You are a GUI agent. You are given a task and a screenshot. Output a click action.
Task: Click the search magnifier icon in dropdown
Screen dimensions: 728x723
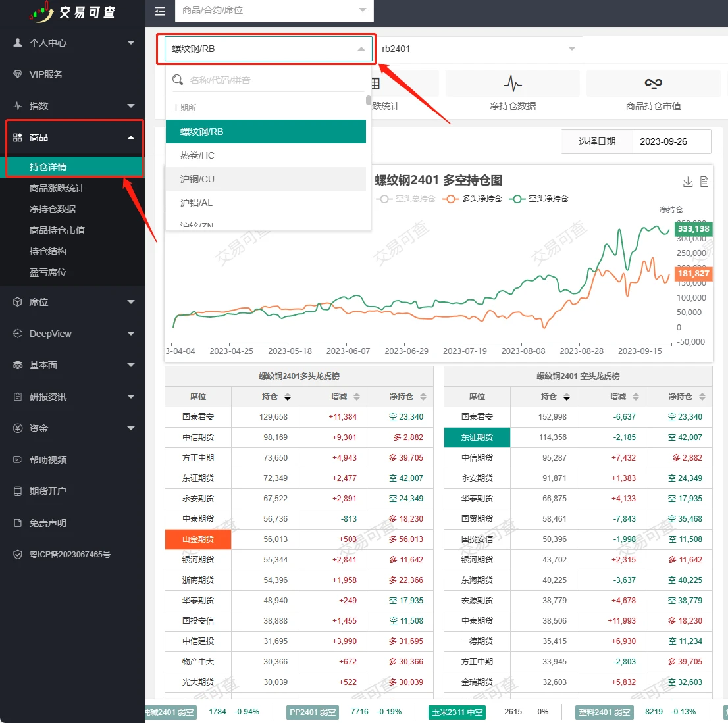tap(177, 80)
